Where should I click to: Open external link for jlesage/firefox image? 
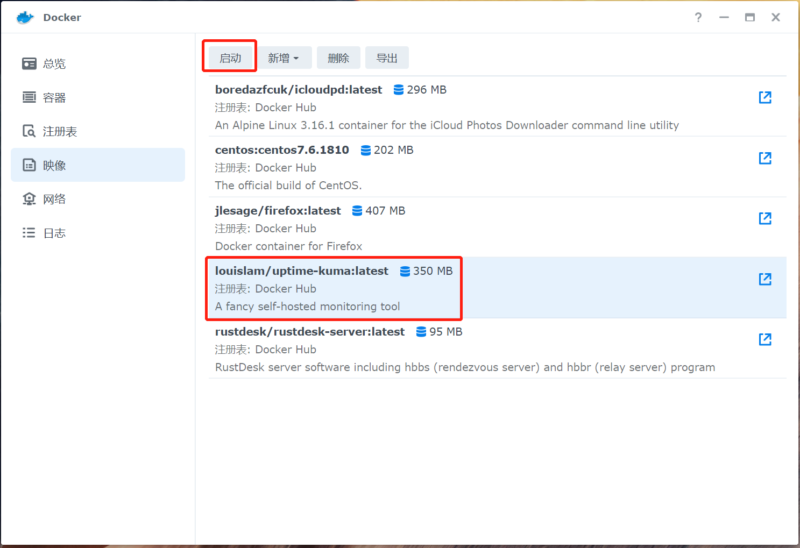(x=765, y=218)
